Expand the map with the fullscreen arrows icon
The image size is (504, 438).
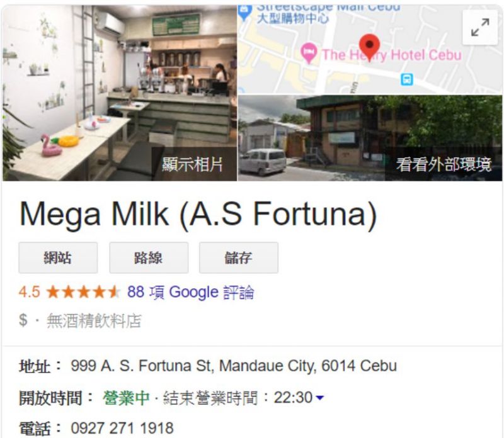(x=480, y=27)
